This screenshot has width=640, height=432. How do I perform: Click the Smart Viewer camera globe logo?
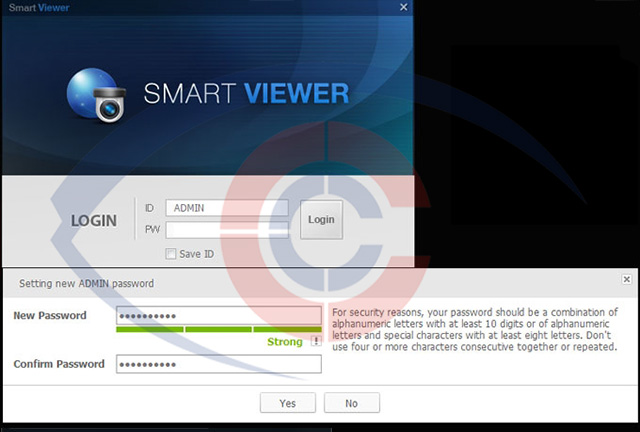click(x=96, y=95)
